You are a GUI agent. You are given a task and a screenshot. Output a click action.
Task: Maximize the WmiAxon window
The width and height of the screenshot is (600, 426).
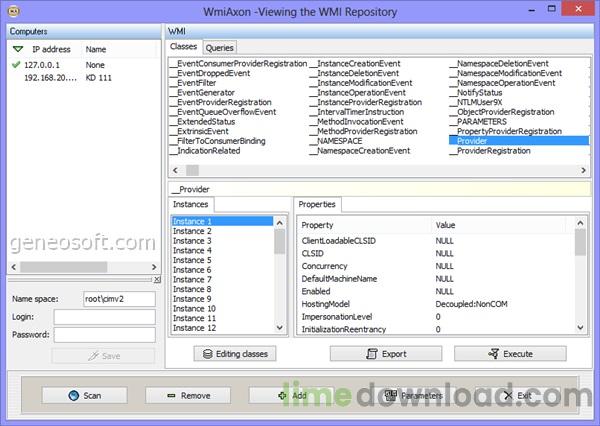(551, 8)
